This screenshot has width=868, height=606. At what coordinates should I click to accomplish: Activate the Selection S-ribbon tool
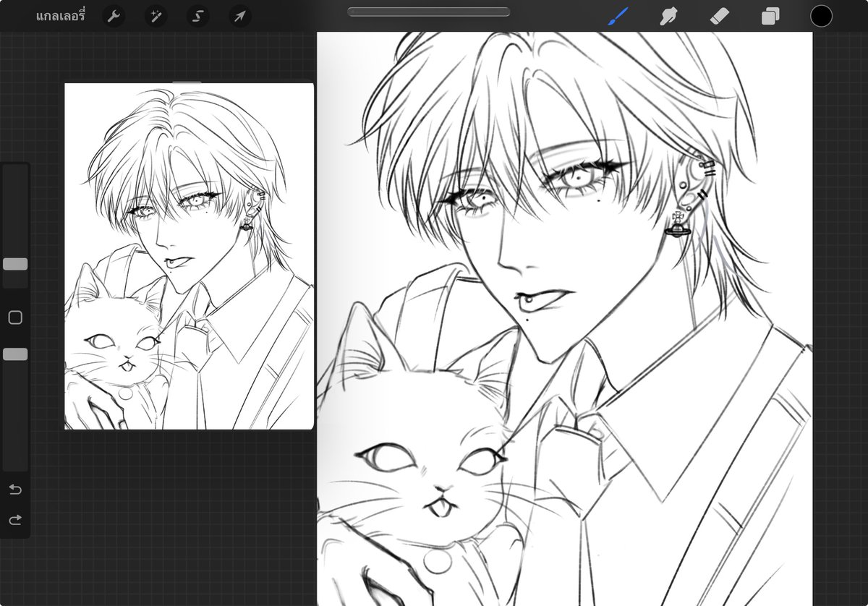197,16
